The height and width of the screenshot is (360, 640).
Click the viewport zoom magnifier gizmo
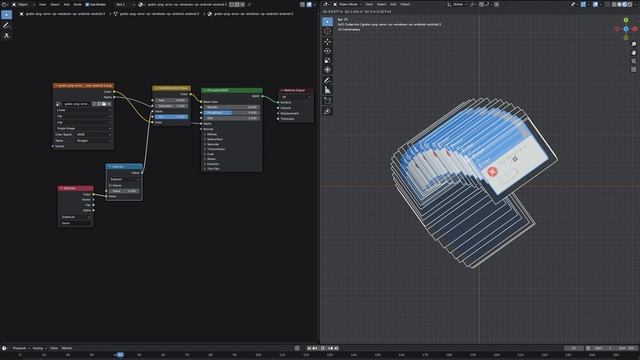(633, 44)
